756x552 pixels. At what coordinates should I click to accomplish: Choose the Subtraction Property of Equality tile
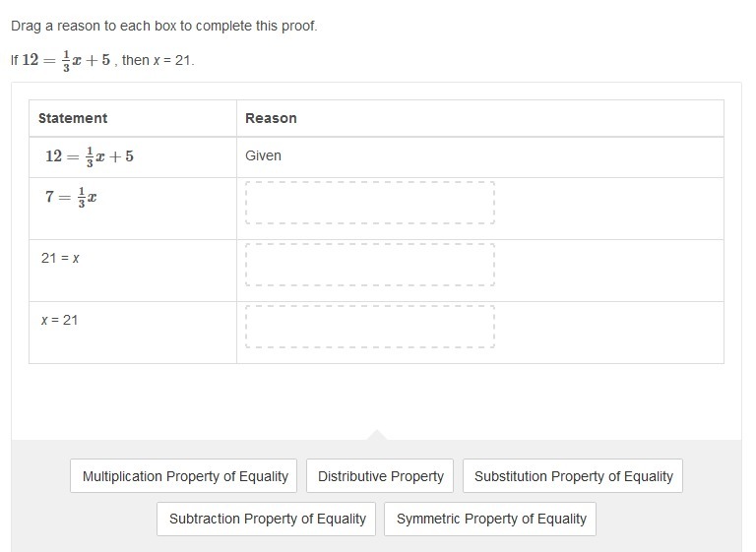click(x=266, y=519)
